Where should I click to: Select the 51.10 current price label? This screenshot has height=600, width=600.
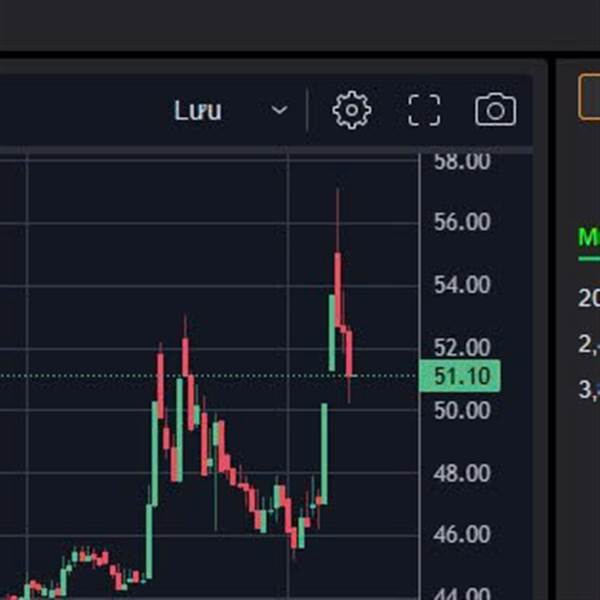[x=460, y=376]
